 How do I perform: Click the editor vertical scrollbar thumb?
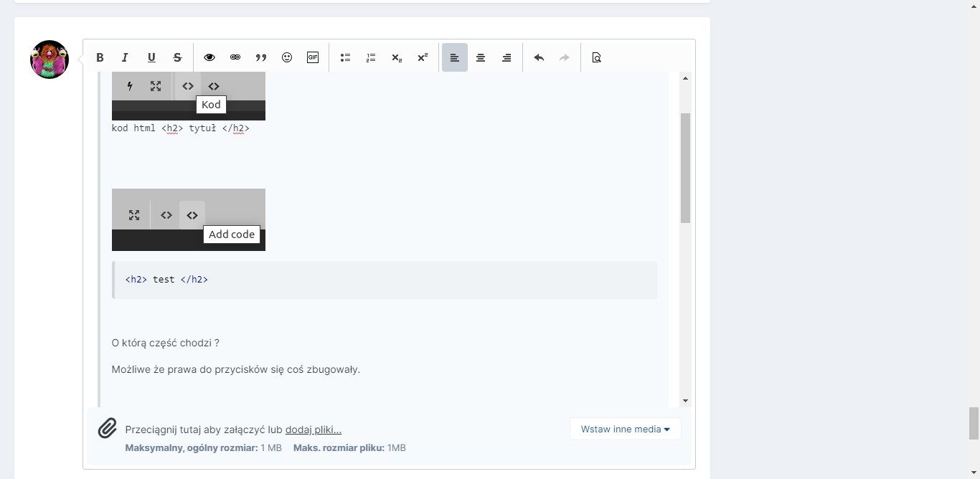click(685, 168)
